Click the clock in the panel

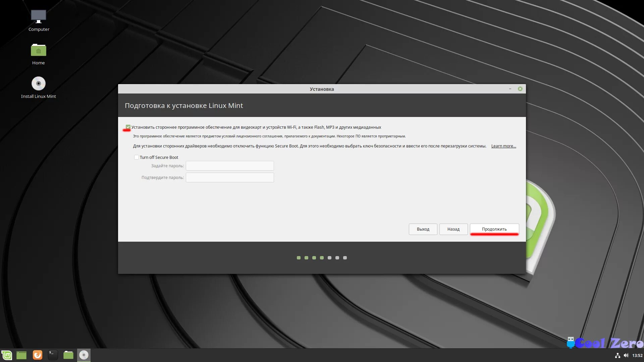[x=637, y=355]
